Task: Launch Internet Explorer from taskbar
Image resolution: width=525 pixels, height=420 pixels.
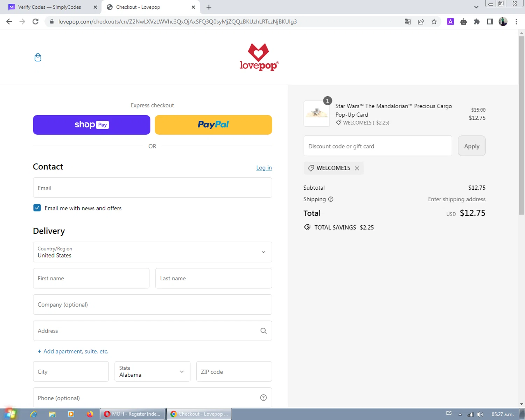Action: pos(34,414)
